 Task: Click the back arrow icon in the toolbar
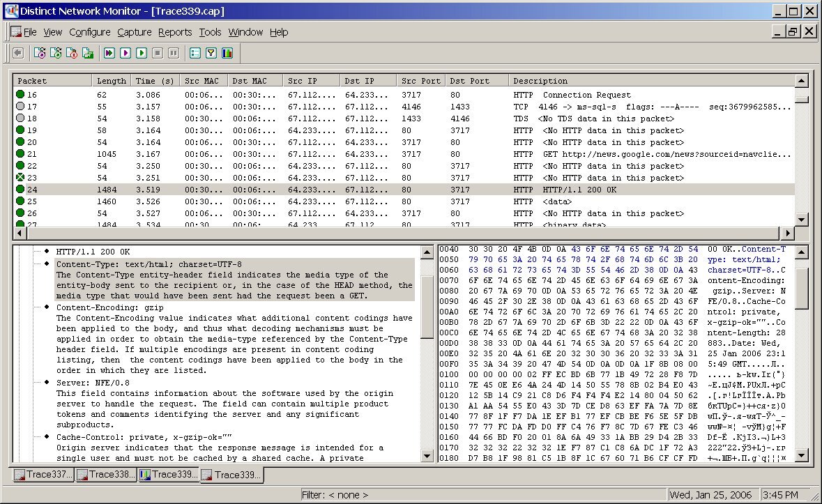tap(18, 53)
